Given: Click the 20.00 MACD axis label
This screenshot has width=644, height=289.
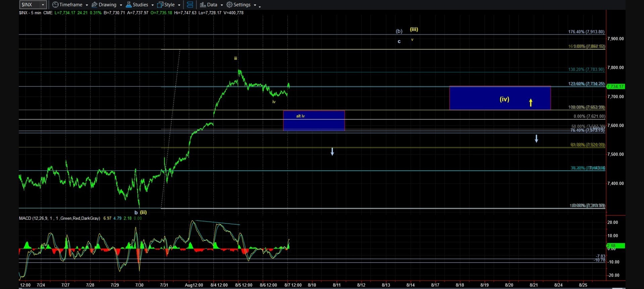Looking at the screenshot, I should pos(613,222).
